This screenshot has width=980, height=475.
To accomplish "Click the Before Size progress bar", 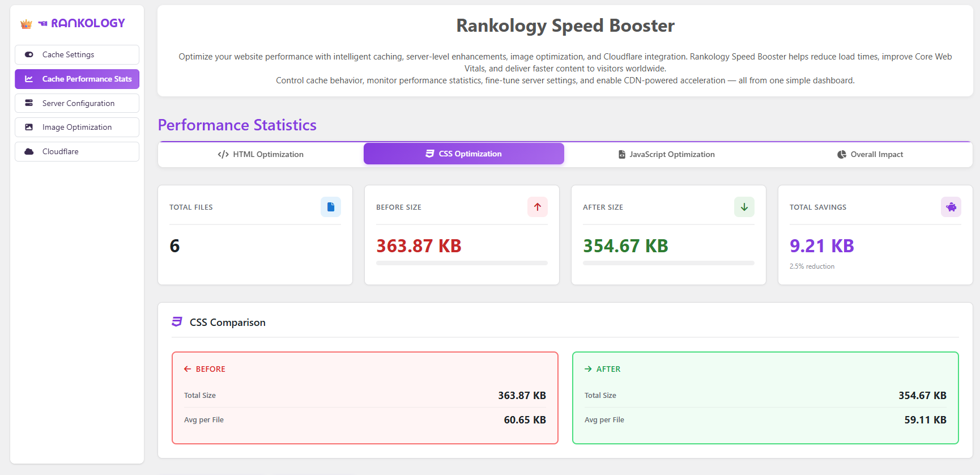I will point(462,263).
